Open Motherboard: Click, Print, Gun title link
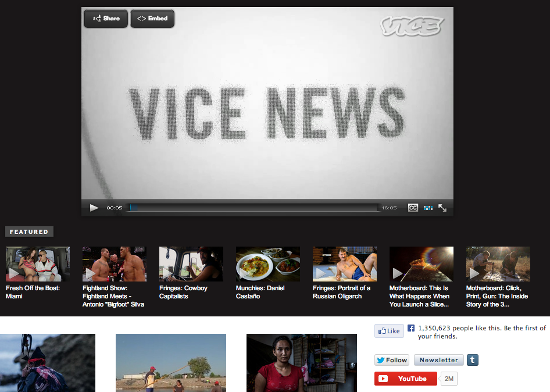The height and width of the screenshot is (392, 550). [497, 296]
